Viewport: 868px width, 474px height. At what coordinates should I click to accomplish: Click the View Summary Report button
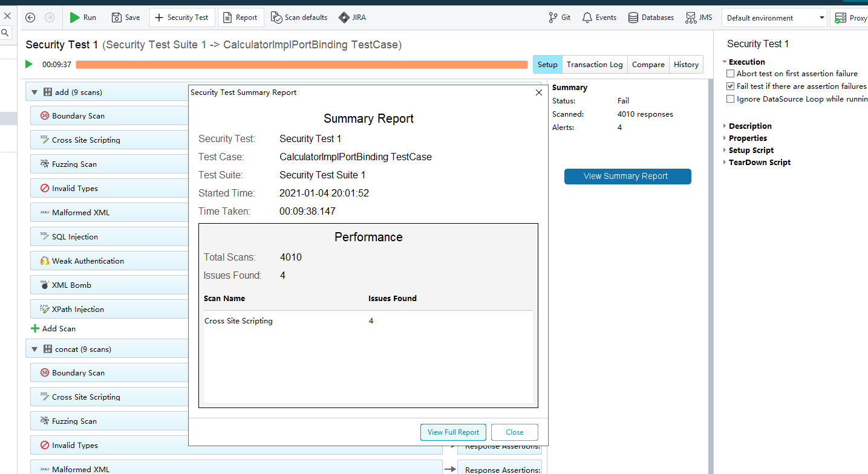click(627, 177)
